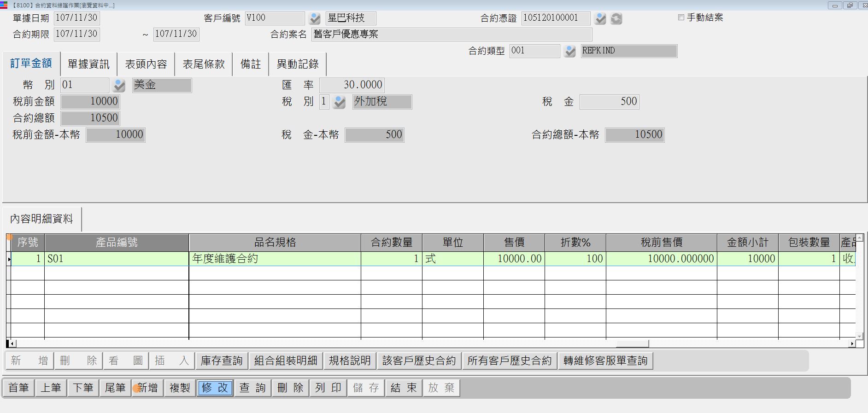
Task: Click the 單據日期 field
Action: pos(76,18)
